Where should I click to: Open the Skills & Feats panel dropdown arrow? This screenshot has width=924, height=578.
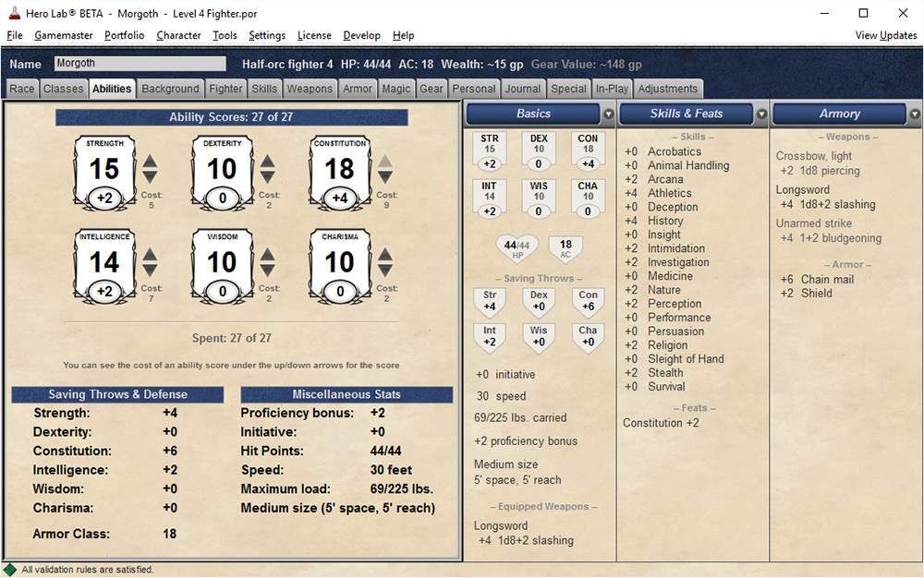pos(761,114)
